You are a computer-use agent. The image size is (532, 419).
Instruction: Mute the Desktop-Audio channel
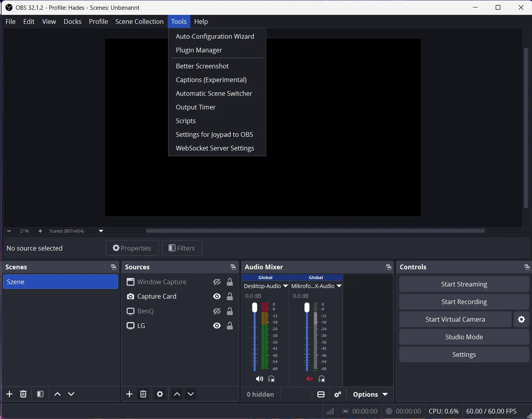point(259,379)
